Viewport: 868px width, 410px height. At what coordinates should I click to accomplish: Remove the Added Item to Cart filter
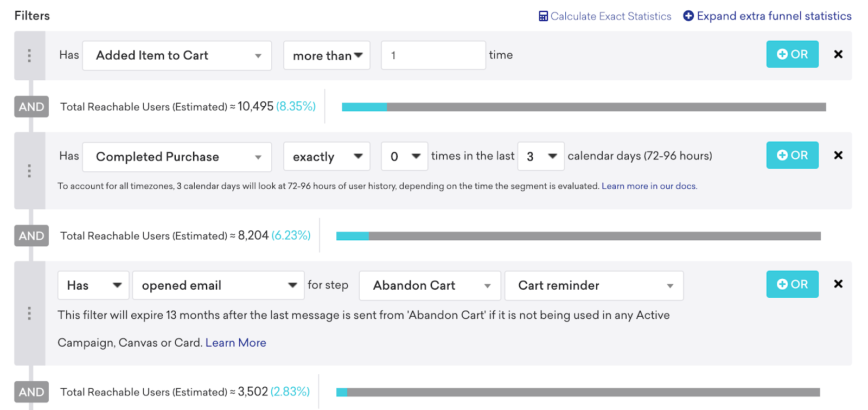point(838,54)
